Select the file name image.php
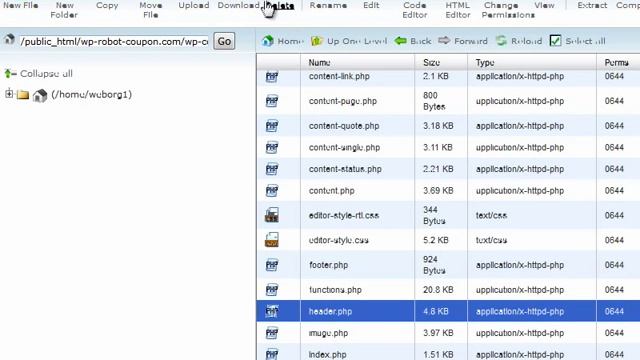The width and height of the screenshot is (640, 360). [x=329, y=333]
